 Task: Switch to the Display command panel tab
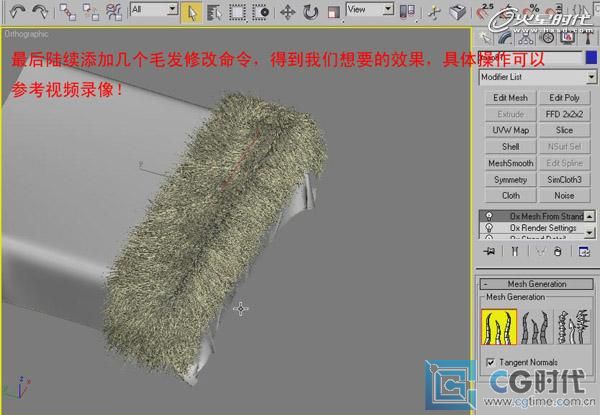point(568,37)
